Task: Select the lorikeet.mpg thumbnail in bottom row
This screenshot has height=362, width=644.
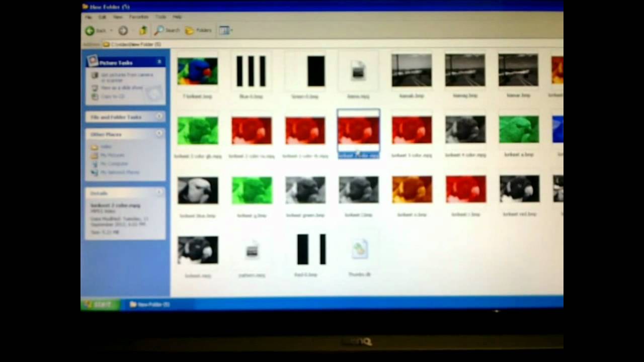Action: (198, 250)
